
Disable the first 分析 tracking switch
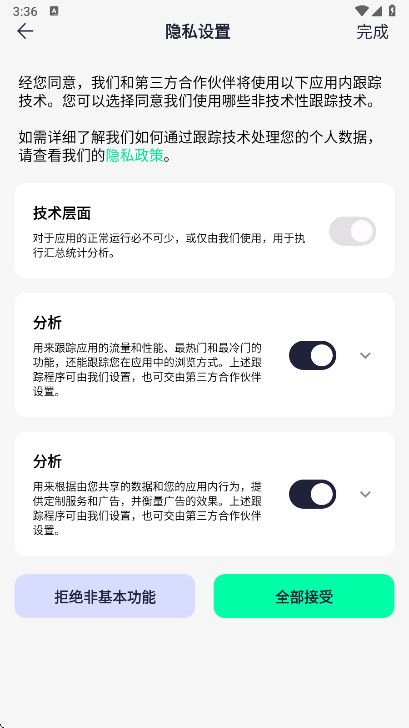pyautogui.click(x=312, y=355)
